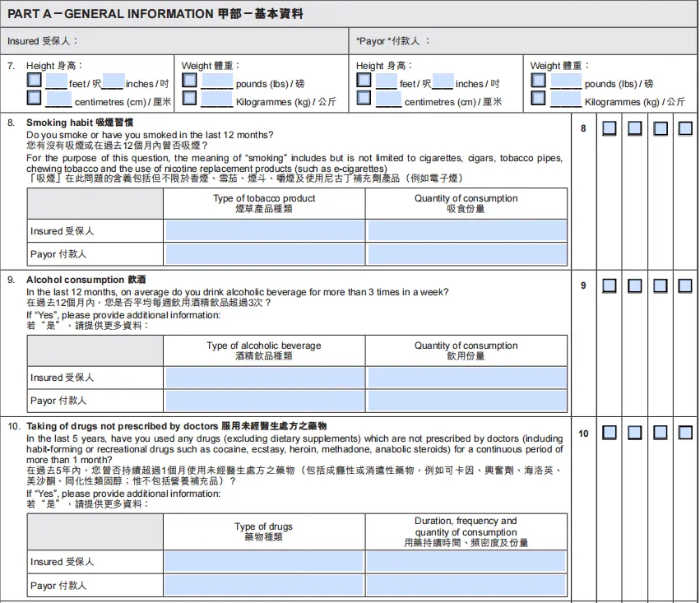Click the Insured height feet field

click(x=56, y=81)
